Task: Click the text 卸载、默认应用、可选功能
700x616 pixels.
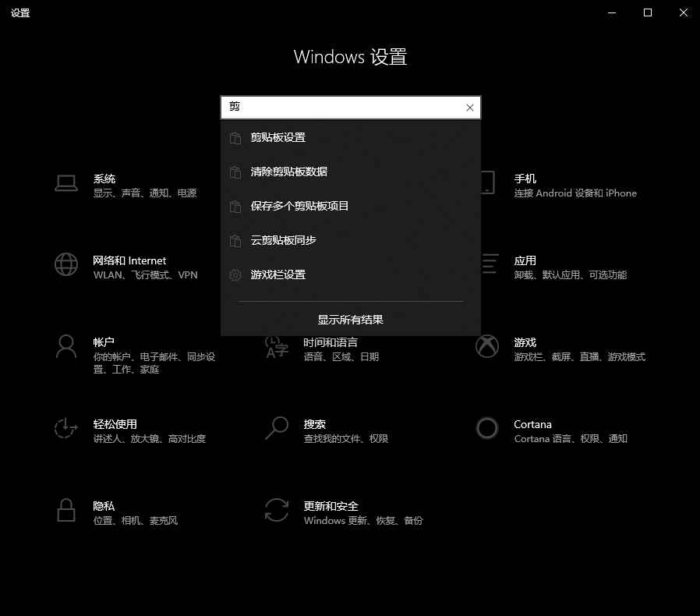Action: 571,274
